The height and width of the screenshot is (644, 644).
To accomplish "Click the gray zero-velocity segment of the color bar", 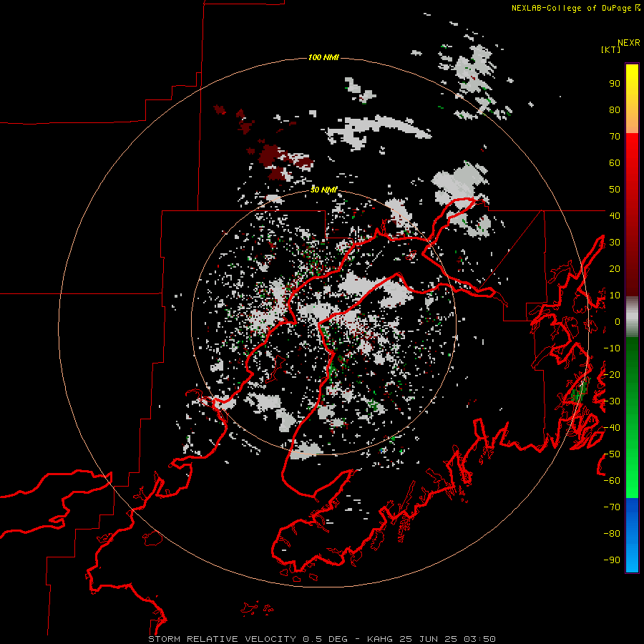I will 632,317.
